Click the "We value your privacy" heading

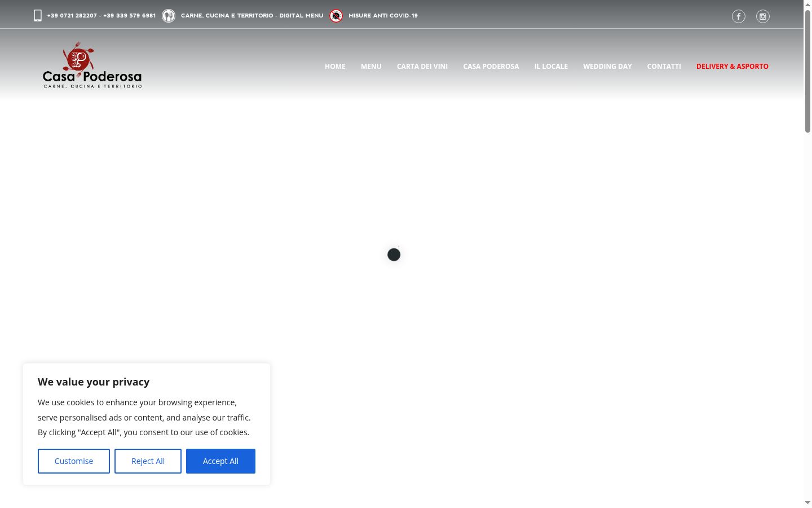click(x=94, y=382)
